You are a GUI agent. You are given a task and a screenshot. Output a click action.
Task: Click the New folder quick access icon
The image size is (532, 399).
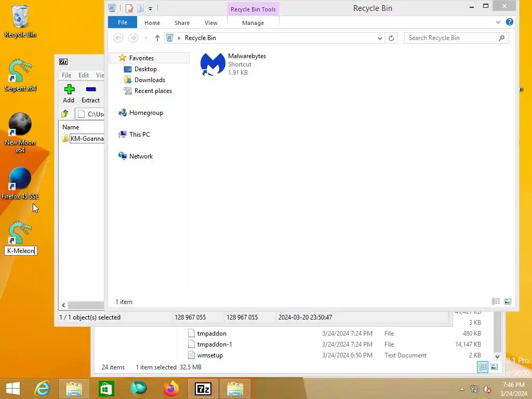140,8
